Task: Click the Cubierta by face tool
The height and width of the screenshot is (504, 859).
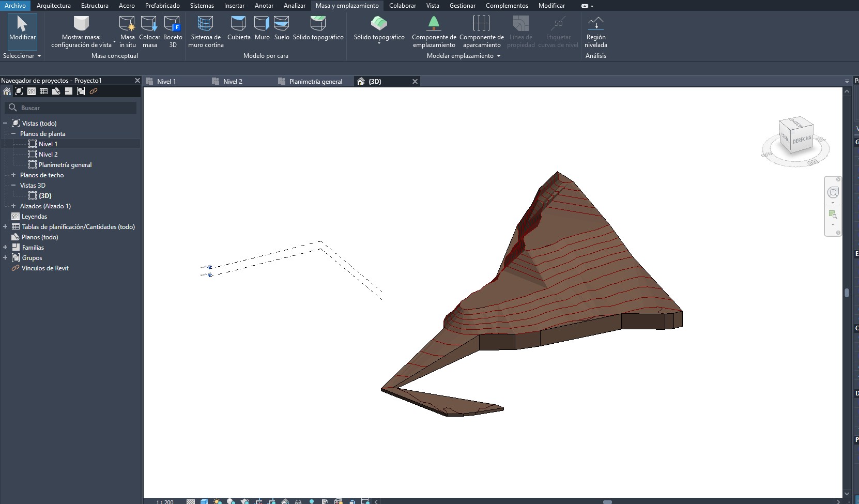Action: tap(238, 24)
